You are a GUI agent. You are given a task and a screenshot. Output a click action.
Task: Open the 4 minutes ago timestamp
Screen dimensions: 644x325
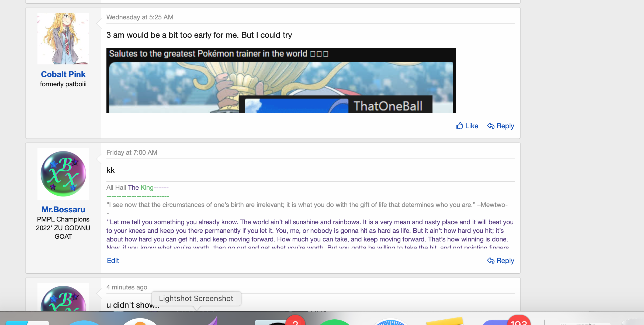127,287
